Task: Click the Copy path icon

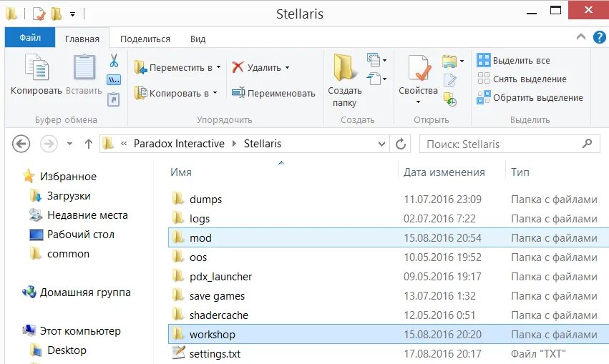Action: coord(114,80)
